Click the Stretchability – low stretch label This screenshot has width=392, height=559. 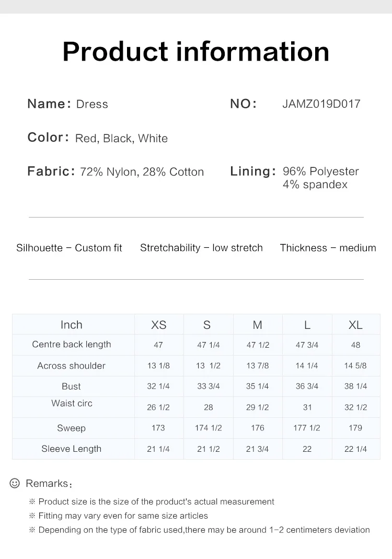(x=201, y=248)
